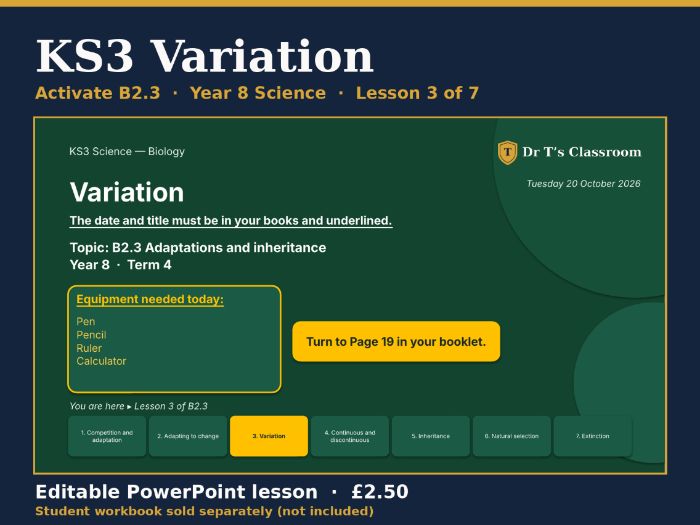Image resolution: width=700 pixels, height=525 pixels.
Task: Click the 'Turn to Page 19 in your booklet.' button
Action: (x=396, y=342)
